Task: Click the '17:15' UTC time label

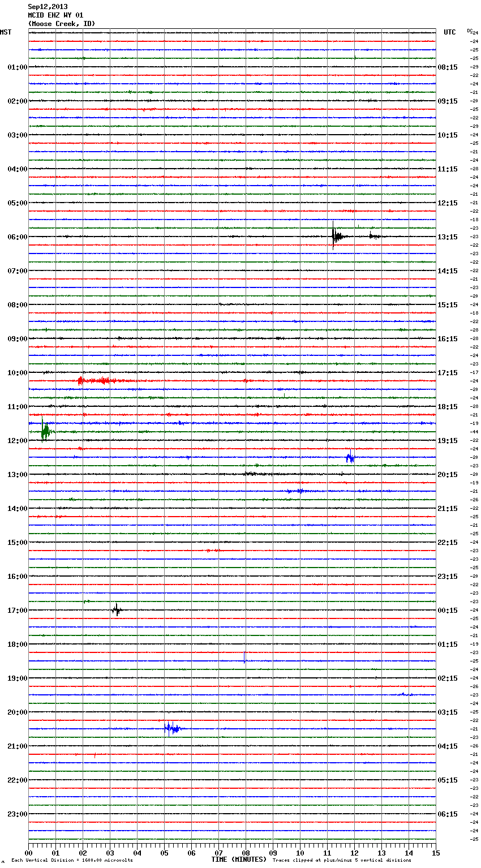Action: pyautogui.click(x=448, y=372)
